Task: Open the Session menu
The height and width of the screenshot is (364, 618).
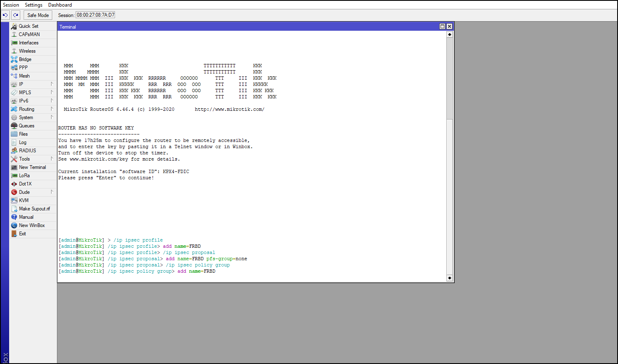Action: click(x=11, y=5)
